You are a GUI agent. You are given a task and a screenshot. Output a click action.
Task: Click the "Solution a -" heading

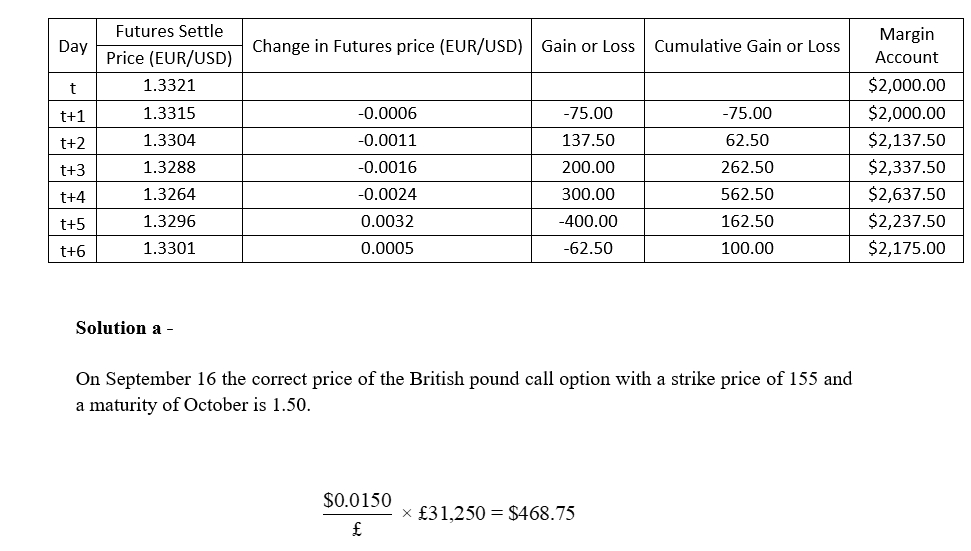click(x=125, y=328)
